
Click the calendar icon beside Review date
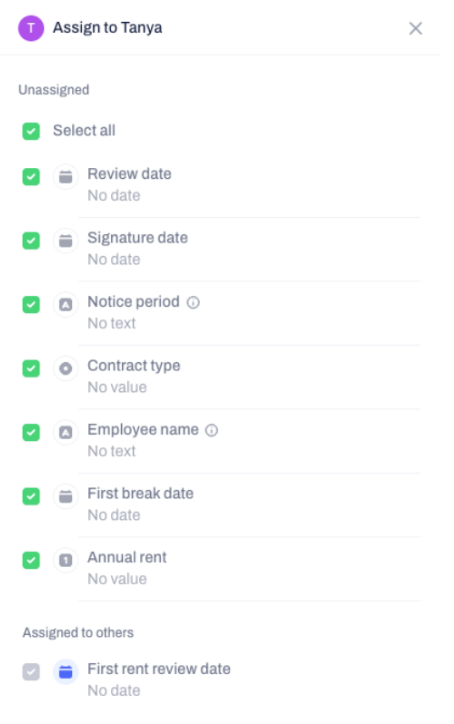tap(66, 176)
